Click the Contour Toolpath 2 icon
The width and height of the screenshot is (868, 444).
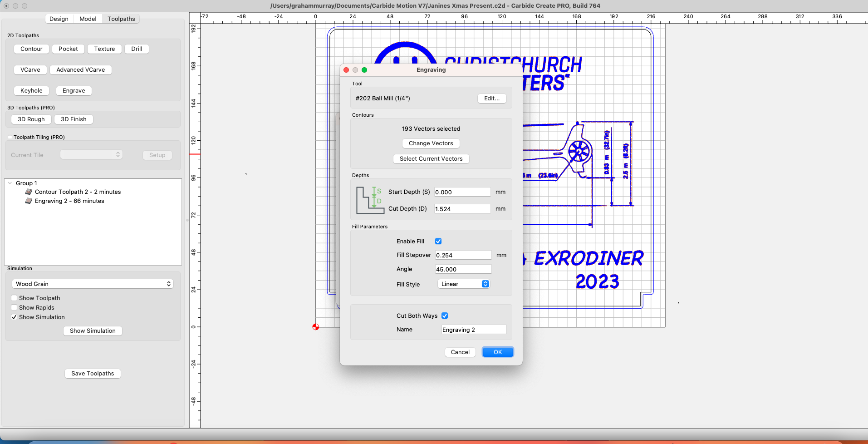[29, 192]
